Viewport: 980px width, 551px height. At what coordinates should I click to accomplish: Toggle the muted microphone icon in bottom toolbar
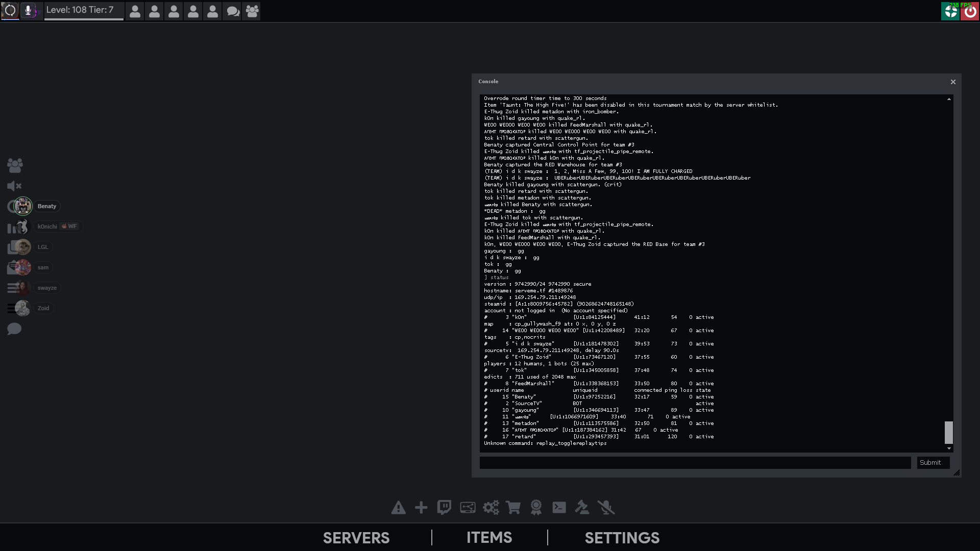[606, 508]
